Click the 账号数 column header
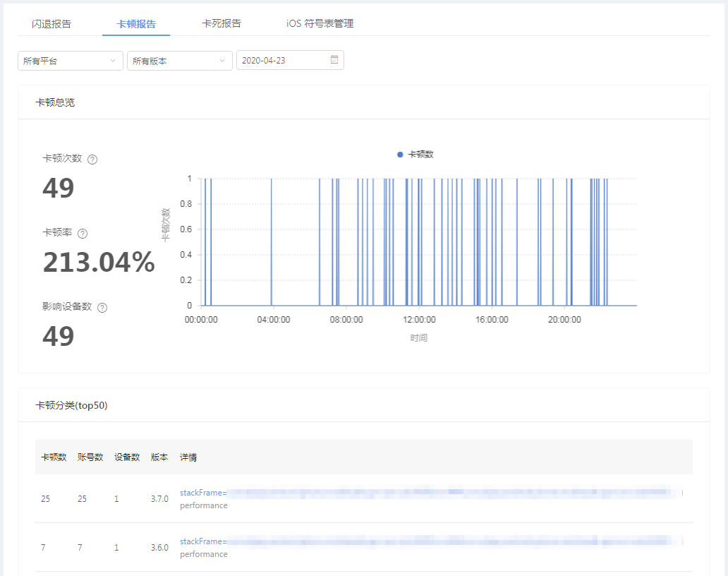 point(90,457)
